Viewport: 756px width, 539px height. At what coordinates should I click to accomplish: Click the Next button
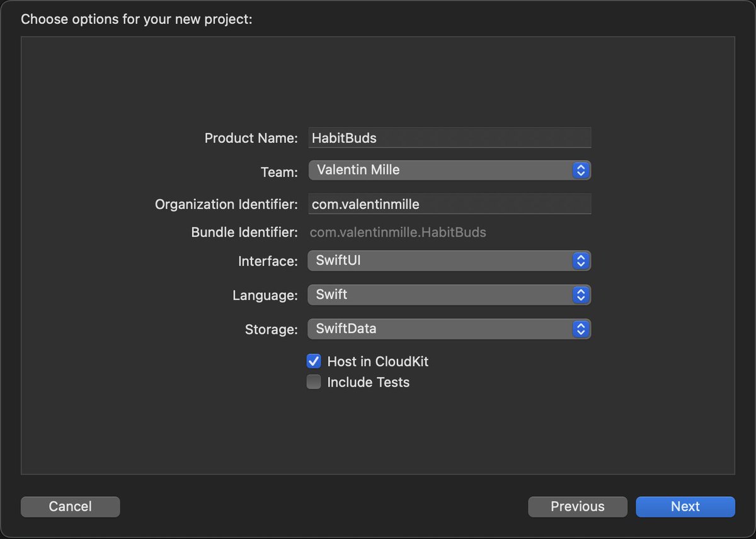(x=685, y=506)
